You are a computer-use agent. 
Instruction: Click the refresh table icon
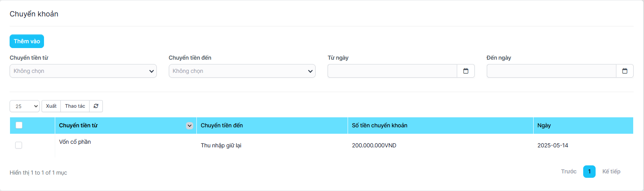(x=96, y=106)
